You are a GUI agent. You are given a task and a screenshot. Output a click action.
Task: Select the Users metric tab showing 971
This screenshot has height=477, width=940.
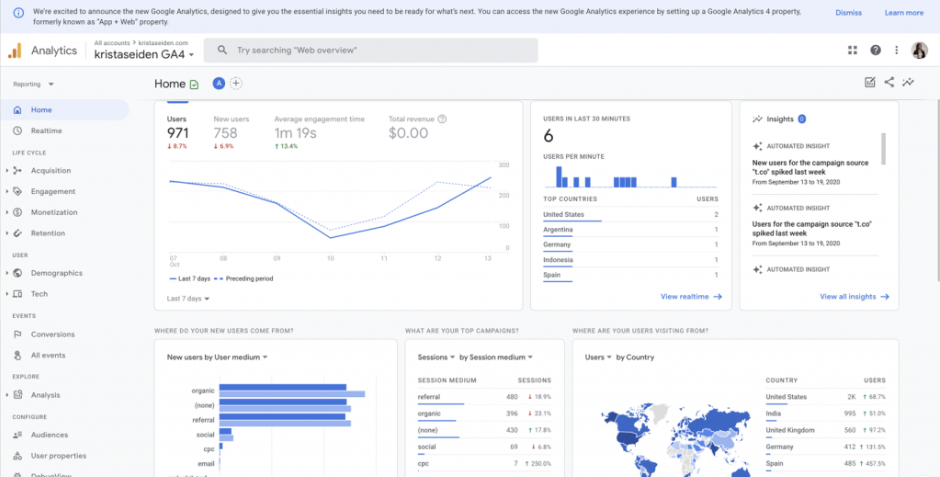[x=178, y=132]
